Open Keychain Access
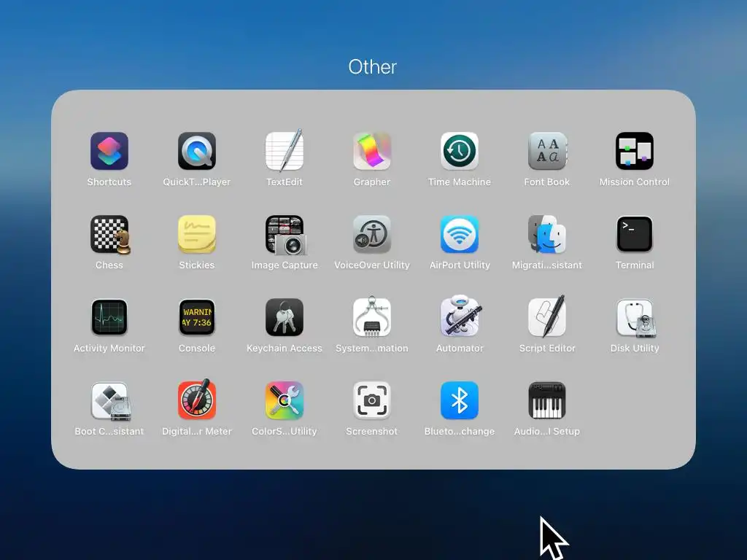This screenshot has width=747, height=560. [x=285, y=317]
